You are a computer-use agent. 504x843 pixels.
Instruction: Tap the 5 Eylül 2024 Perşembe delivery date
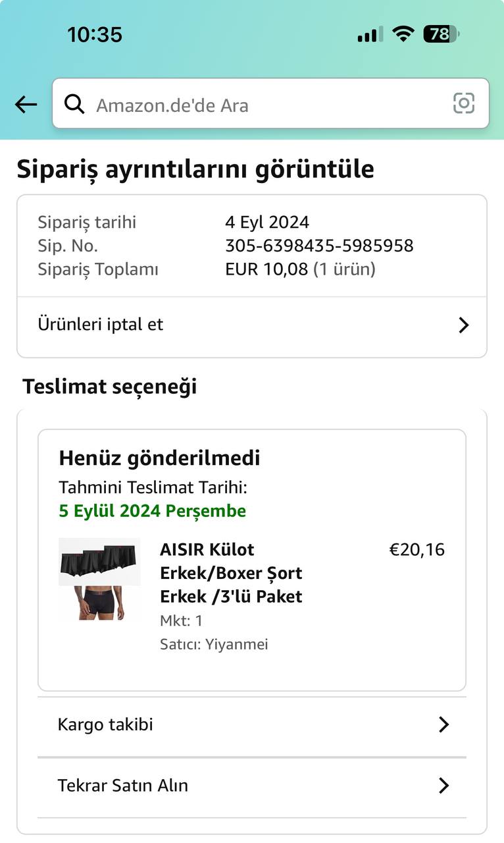[x=153, y=511]
